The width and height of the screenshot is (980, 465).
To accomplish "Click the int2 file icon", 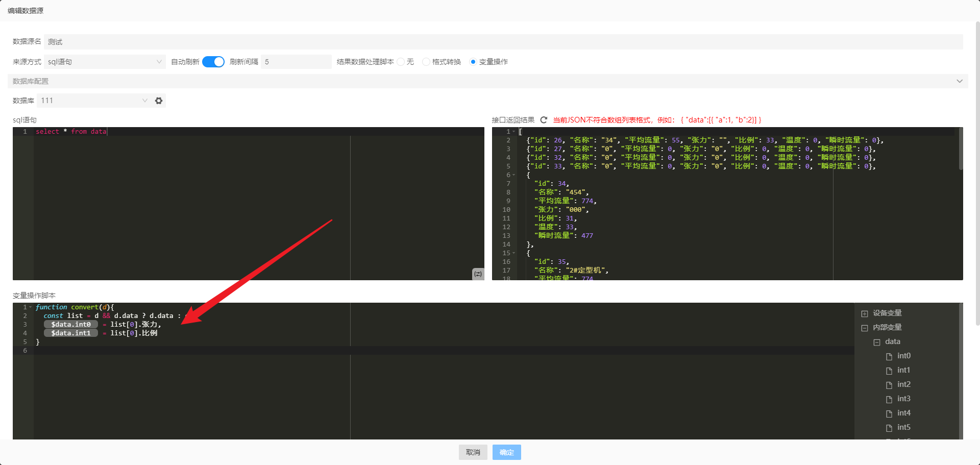I will point(889,385).
